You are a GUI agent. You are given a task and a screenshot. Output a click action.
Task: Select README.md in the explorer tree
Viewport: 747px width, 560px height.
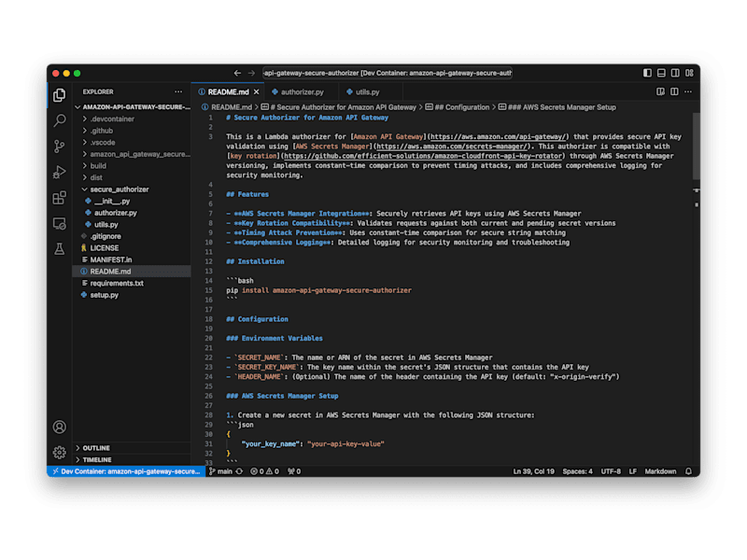coord(133,272)
